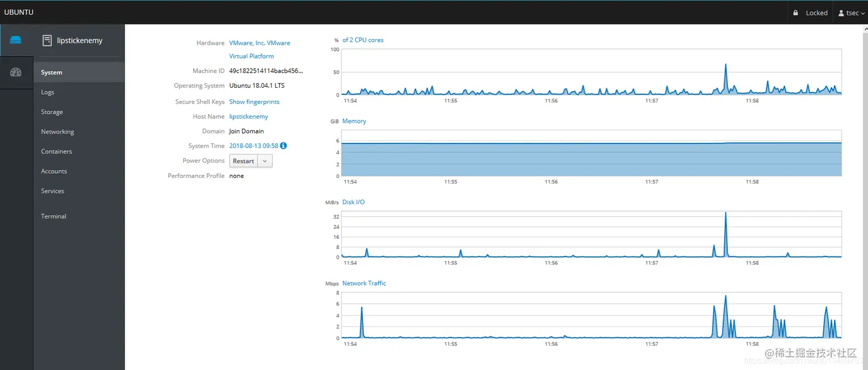Open the 'of 2 CPU cores' graph link
The image size is (868, 370).
coord(363,40)
